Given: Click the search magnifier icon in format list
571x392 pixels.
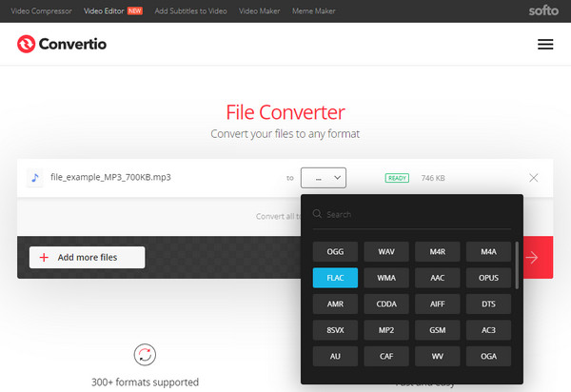Looking at the screenshot, I should tap(317, 214).
